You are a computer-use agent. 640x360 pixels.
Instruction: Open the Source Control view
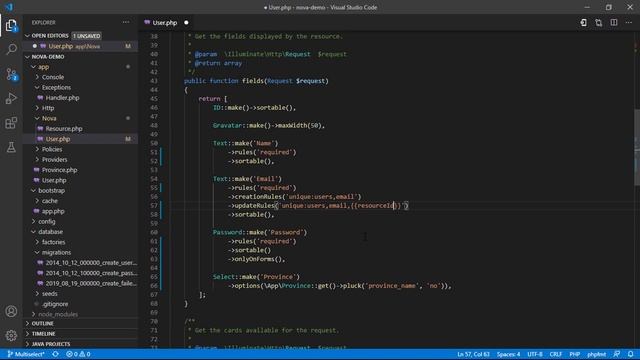[11, 74]
